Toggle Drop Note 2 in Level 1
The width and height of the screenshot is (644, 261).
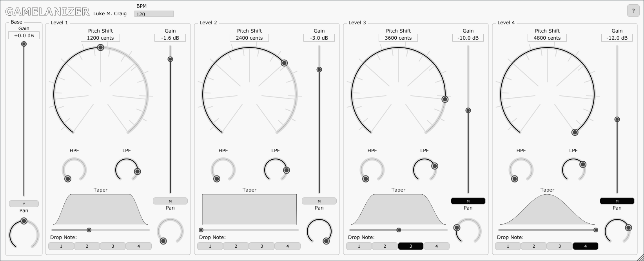click(x=87, y=246)
